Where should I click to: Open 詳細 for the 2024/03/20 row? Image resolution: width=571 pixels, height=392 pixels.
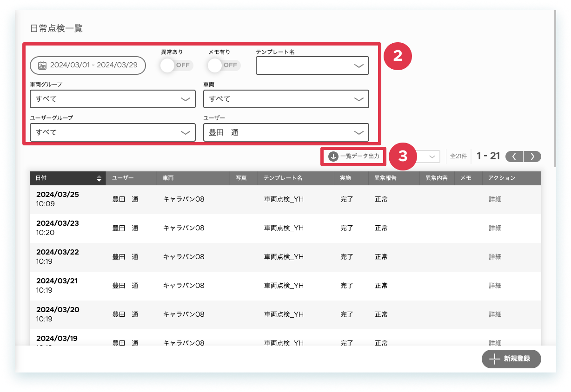(x=495, y=314)
